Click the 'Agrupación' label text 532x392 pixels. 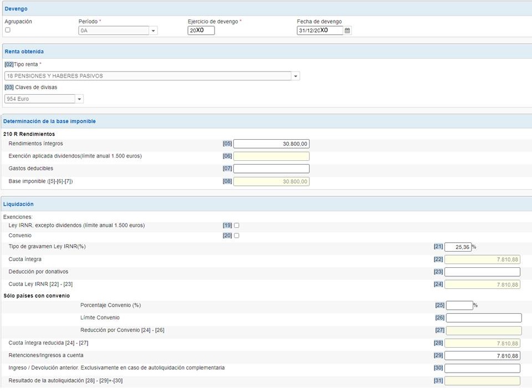click(x=18, y=22)
